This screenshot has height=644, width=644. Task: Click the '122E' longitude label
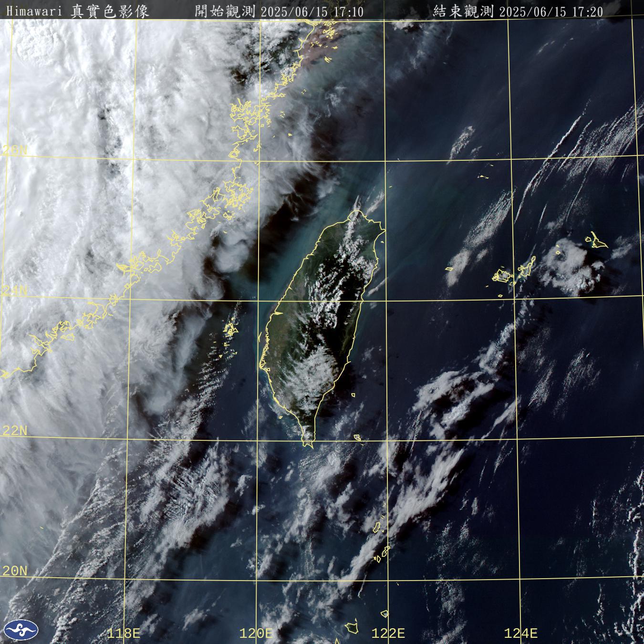point(388,634)
